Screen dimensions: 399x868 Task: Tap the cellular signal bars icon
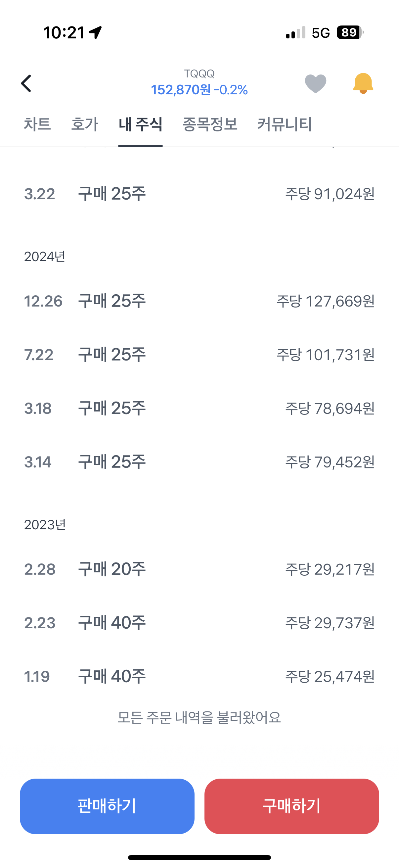[296, 33]
